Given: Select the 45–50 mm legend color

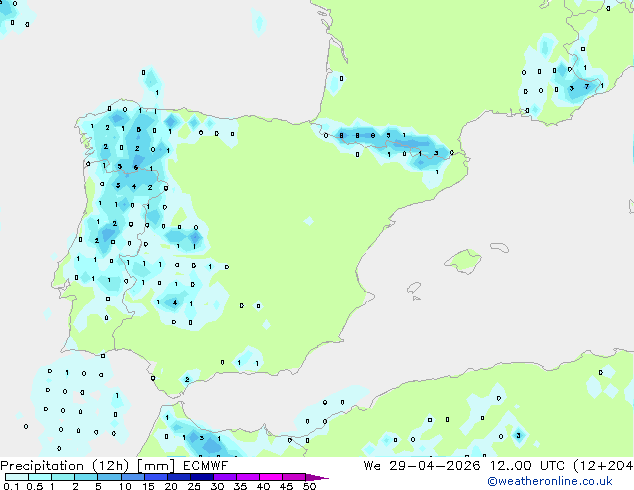Looking at the screenshot, I should click(x=294, y=477).
